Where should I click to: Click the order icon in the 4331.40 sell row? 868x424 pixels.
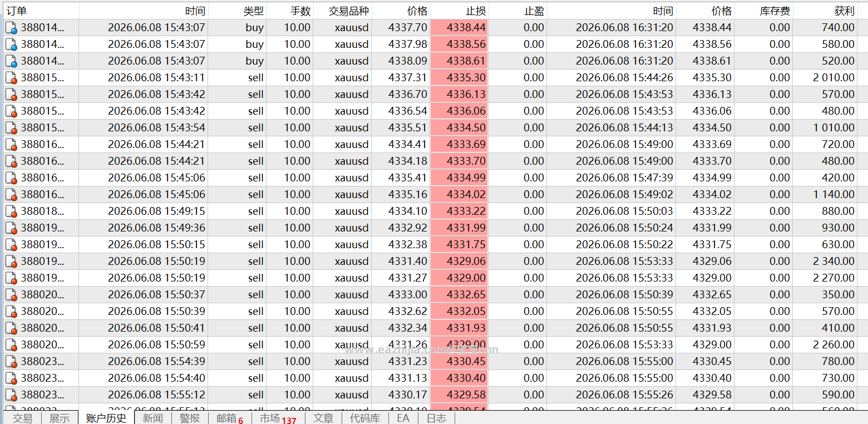point(11,261)
